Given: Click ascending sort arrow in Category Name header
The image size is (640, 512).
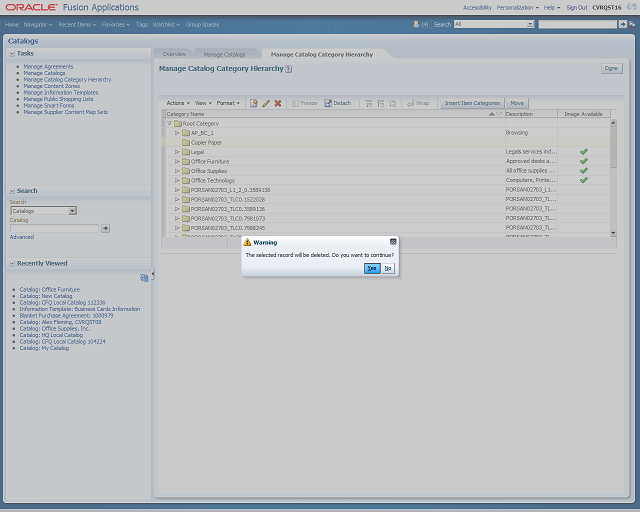Looking at the screenshot, I should coord(492,114).
